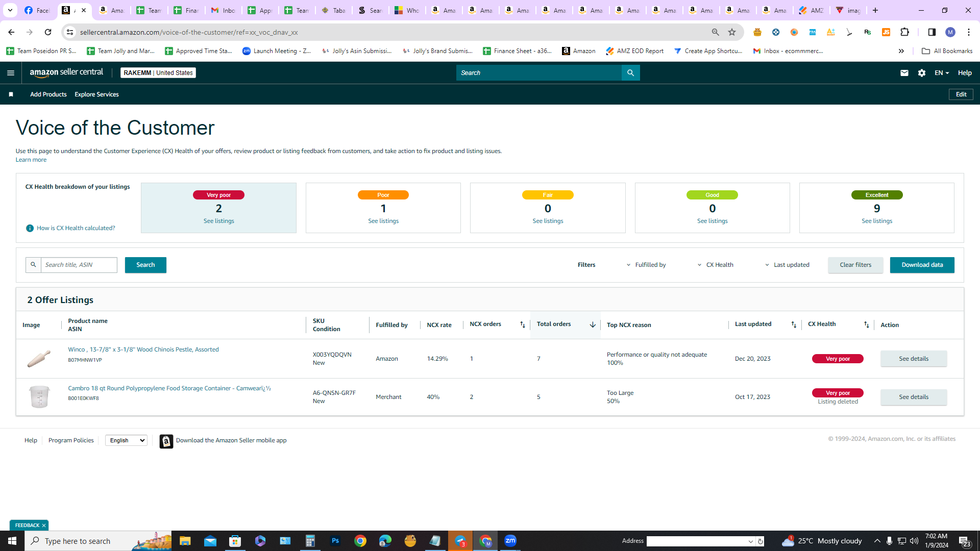Expand the hidden bookmarks chevron

pyautogui.click(x=901, y=51)
